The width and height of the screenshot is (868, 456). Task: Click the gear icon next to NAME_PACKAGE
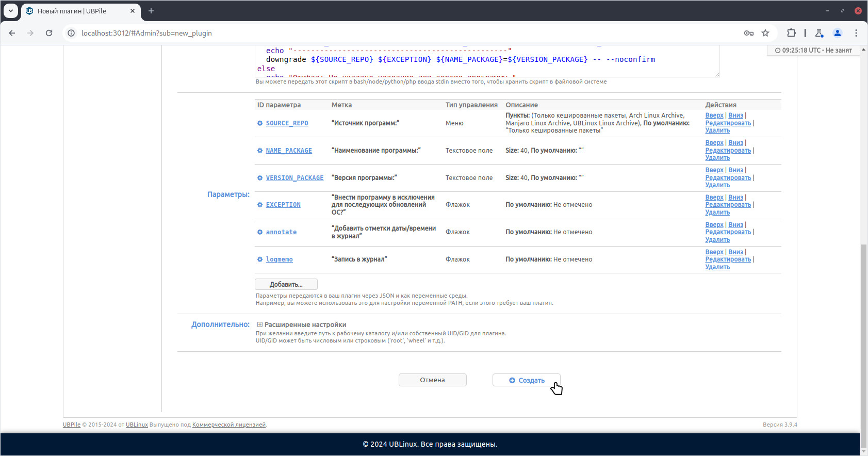tap(260, 151)
